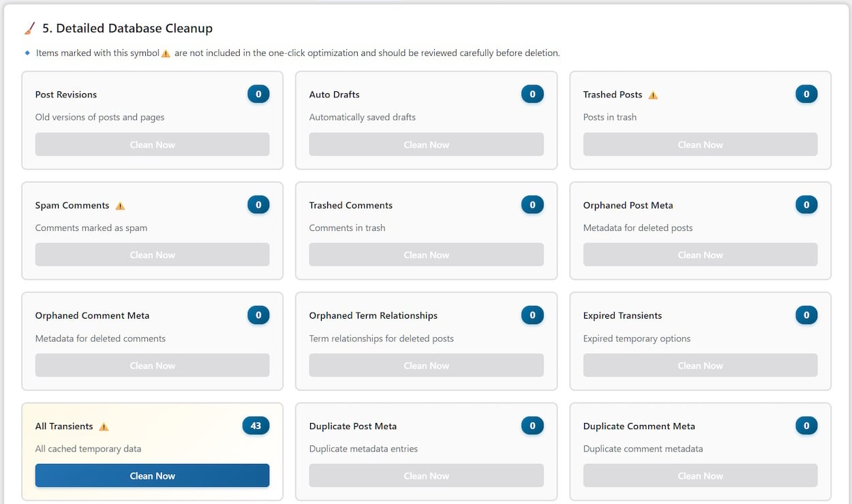This screenshot has width=852, height=504.
Task: Click the Orphaned Comment Meta heading
Action: click(92, 316)
